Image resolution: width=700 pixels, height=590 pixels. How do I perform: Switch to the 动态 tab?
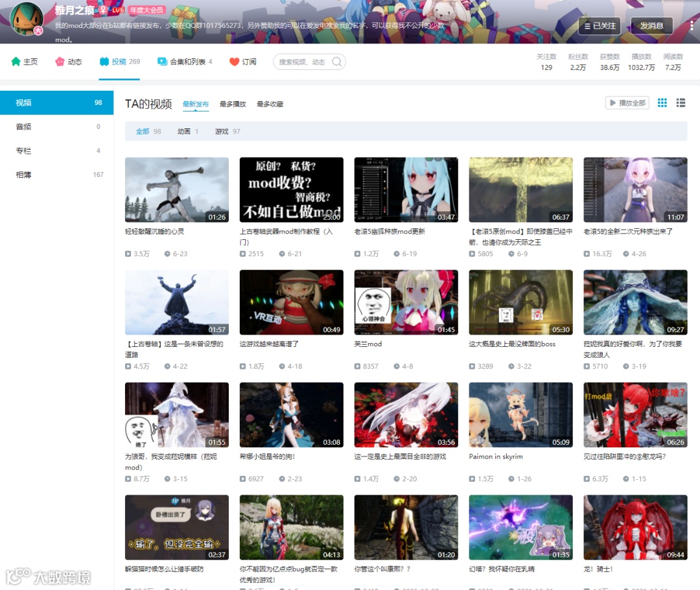tap(69, 62)
